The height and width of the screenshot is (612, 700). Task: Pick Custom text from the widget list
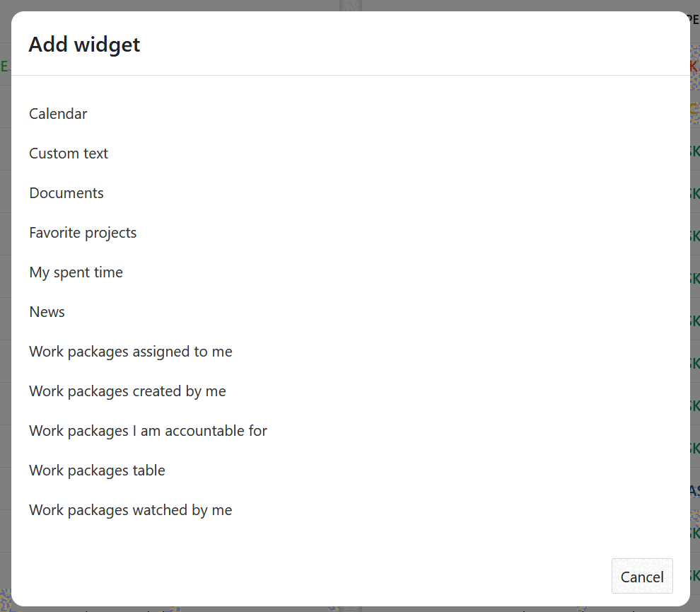68,153
